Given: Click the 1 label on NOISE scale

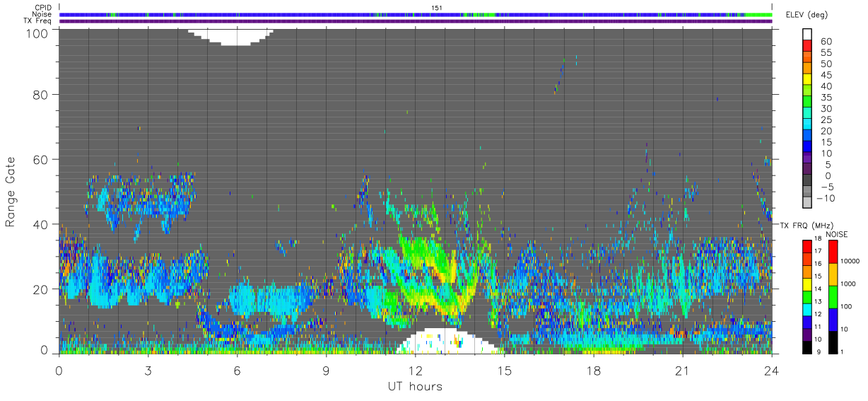Looking at the screenshot, I should coord(841,351).
